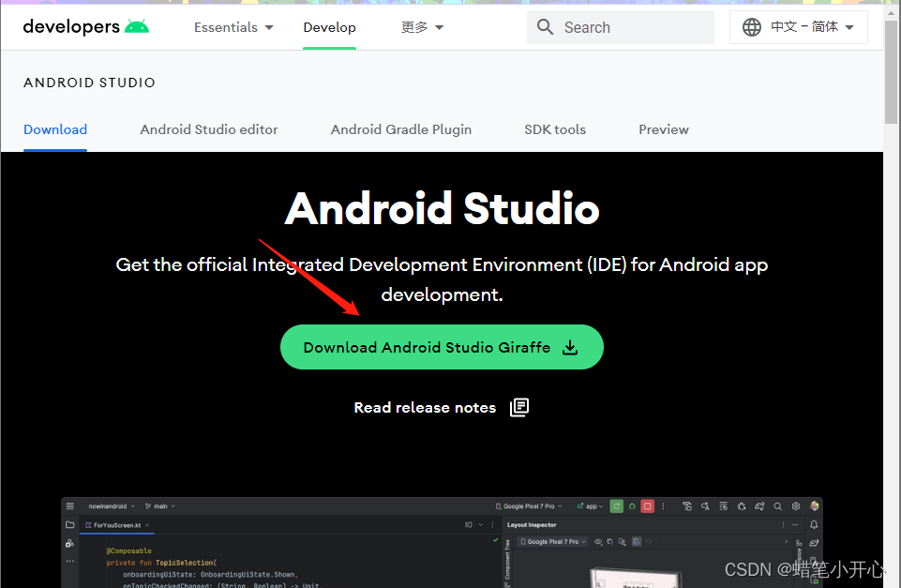Viewport: 901px width, 588px height.
Task: Open the Android Gradle Plugin tab
Action: [x=401, y=130]
